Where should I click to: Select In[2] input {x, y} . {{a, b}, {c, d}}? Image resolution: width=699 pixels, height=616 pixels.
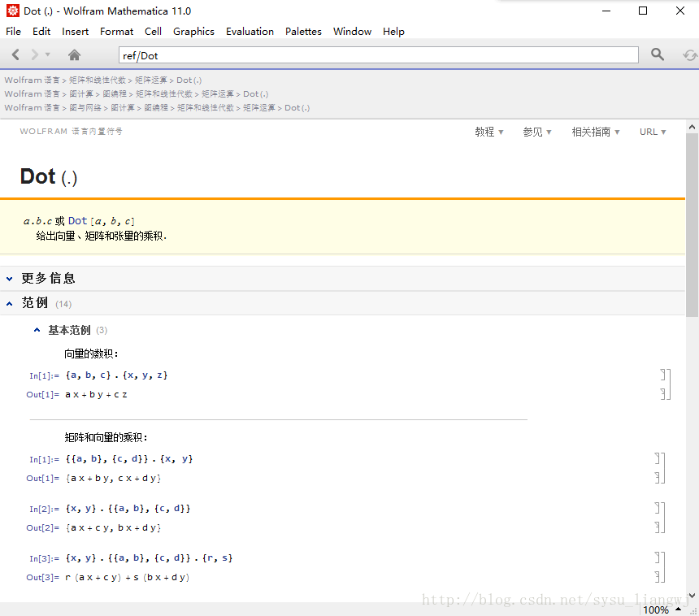[x=128, y=508]
